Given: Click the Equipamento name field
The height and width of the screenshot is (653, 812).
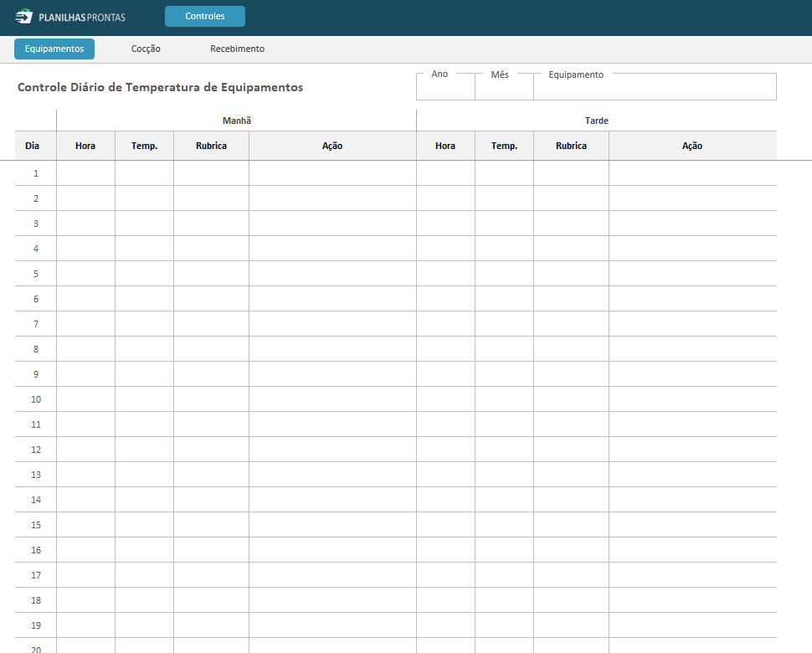Looking at the screenshot, I should coord(655,89).
